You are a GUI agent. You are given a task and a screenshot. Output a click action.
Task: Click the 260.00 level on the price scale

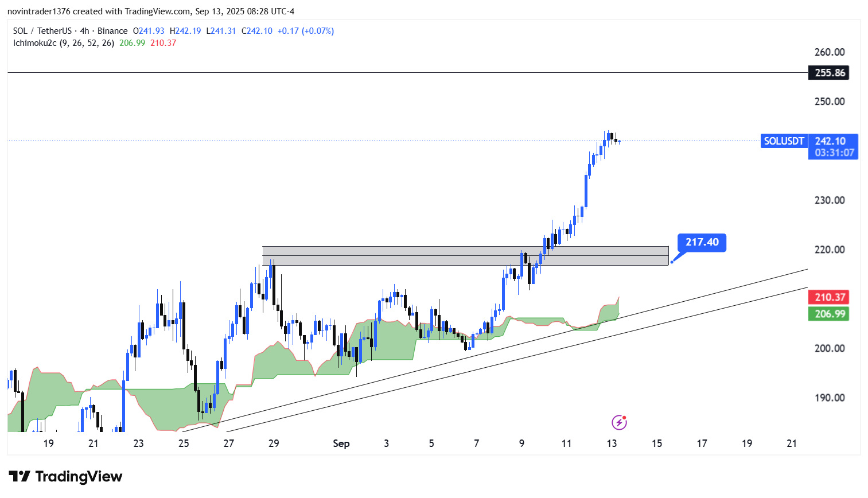tap(830, 52)
